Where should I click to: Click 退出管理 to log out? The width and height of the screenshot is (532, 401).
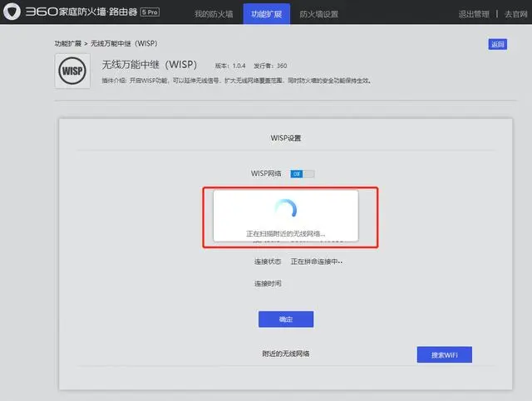coord(474,14)
